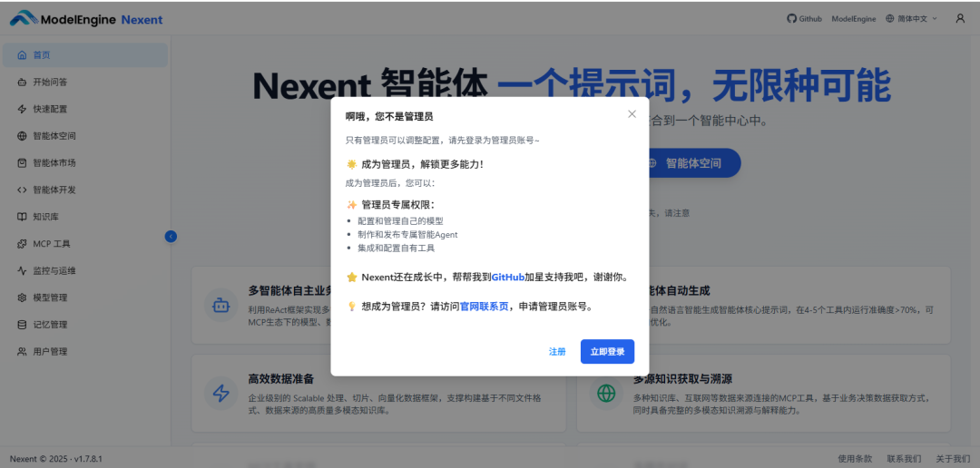Open 智能体空间 from the sidebar
This screenshot has height=468, width=980.
pyautogui.click(x=85, y=135)
